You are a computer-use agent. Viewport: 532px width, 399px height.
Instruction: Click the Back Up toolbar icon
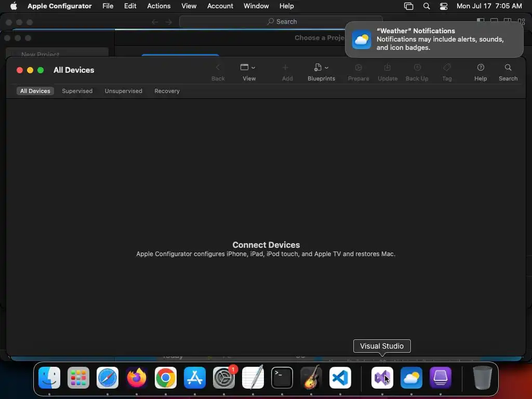[x=417, y=68]
